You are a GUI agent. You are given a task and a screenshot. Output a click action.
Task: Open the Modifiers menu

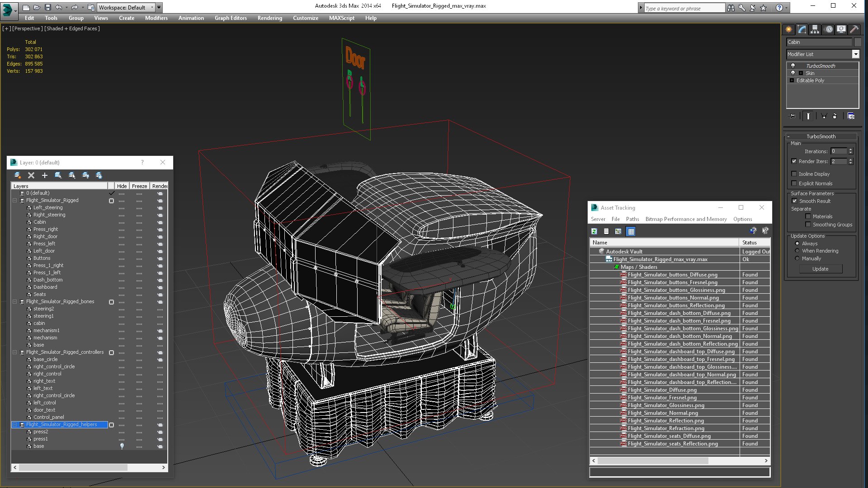(156, 18)
